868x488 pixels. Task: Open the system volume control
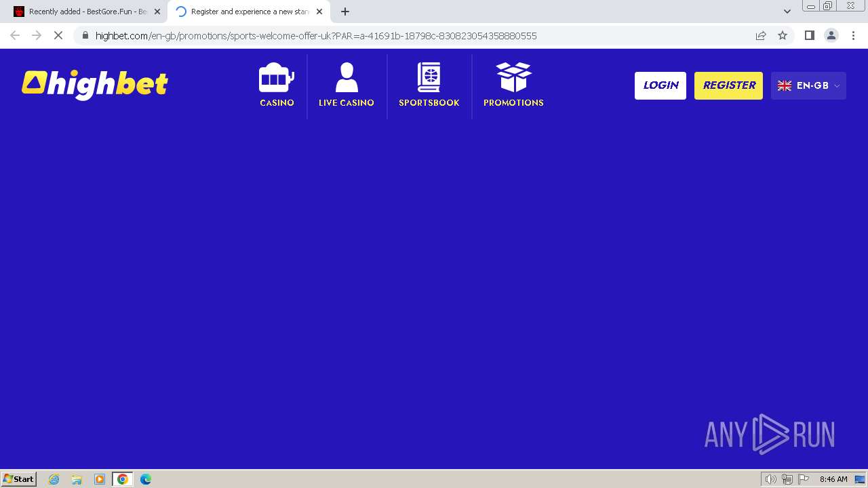tap(770, 479)
